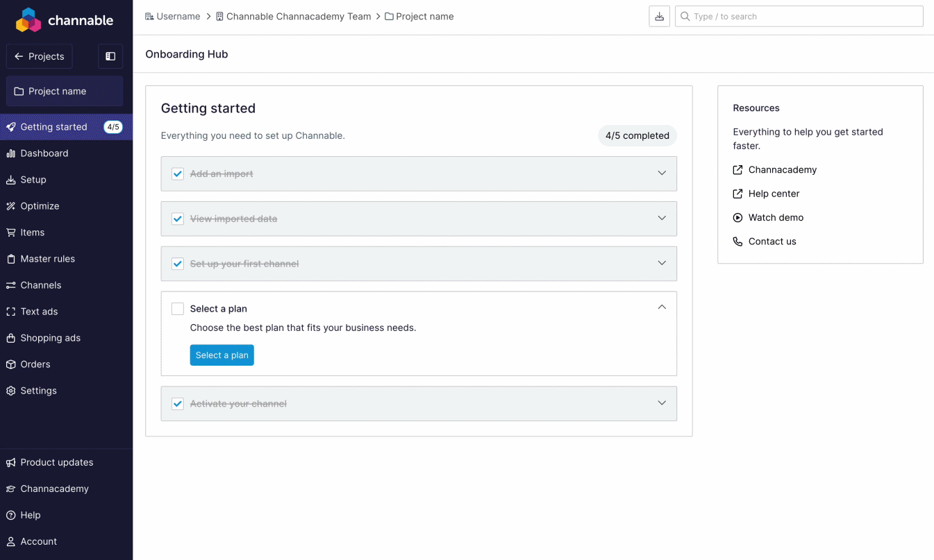Click the download icon button in the top bar
The image size is (934, 560).
point(659,16)
